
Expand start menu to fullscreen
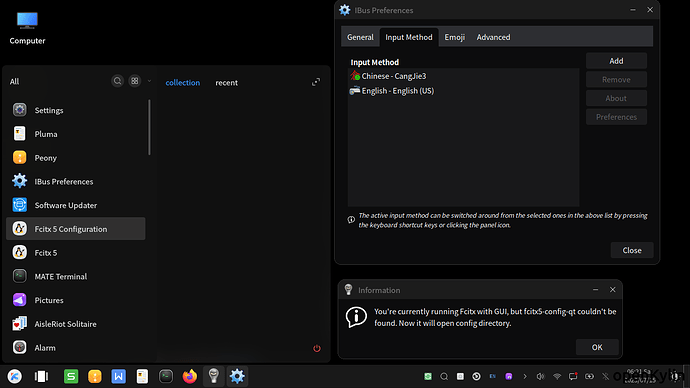coord(316,82)
